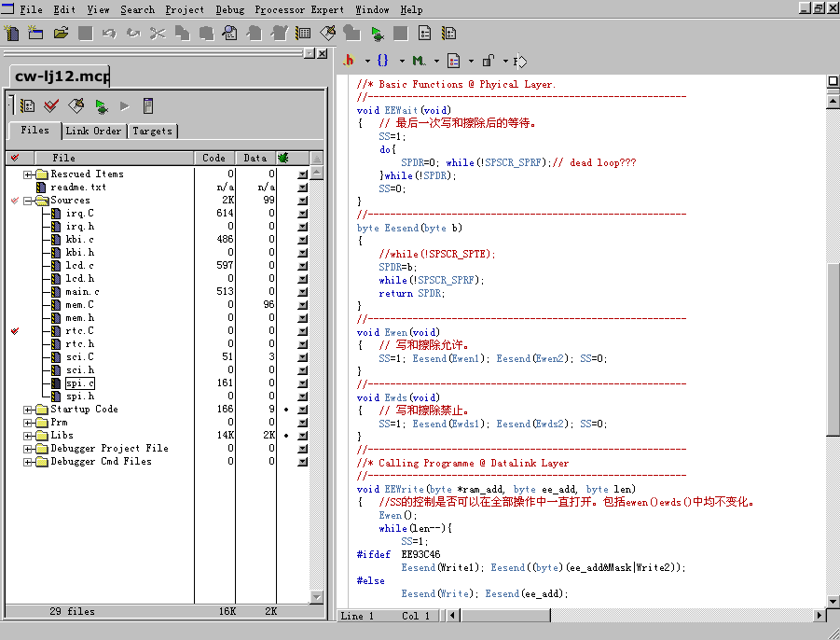Open the Project menu
Image resolution: width=840 pixels, height=640 pixels.
[x=185, y=9]
